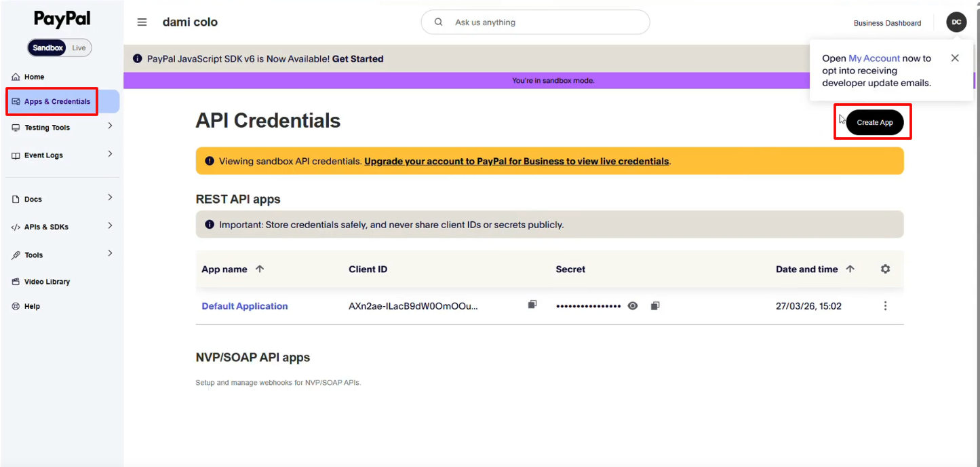980x467 pixels.
Task: Click the Docs page icon
Action: [x=16, y=200]
